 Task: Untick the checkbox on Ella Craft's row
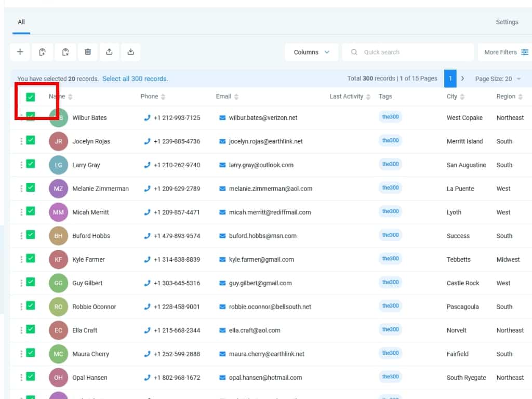pos(31,329)
